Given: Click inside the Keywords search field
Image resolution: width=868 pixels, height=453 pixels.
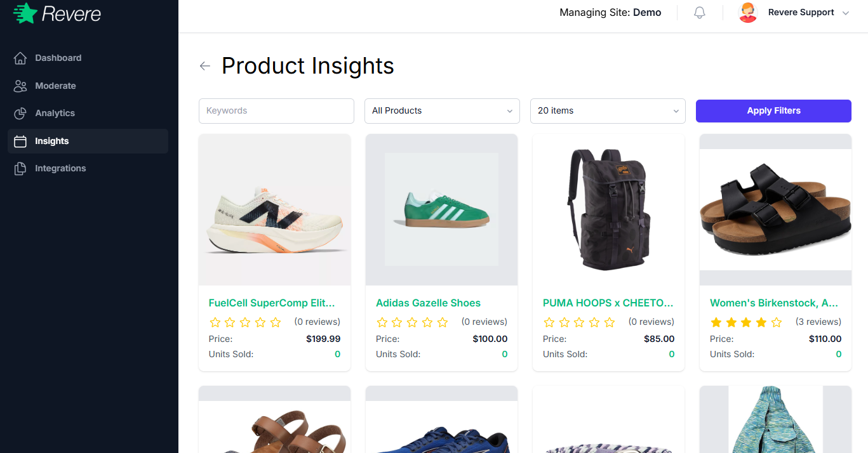Looking at the screenshot, I should pos(276,111).
